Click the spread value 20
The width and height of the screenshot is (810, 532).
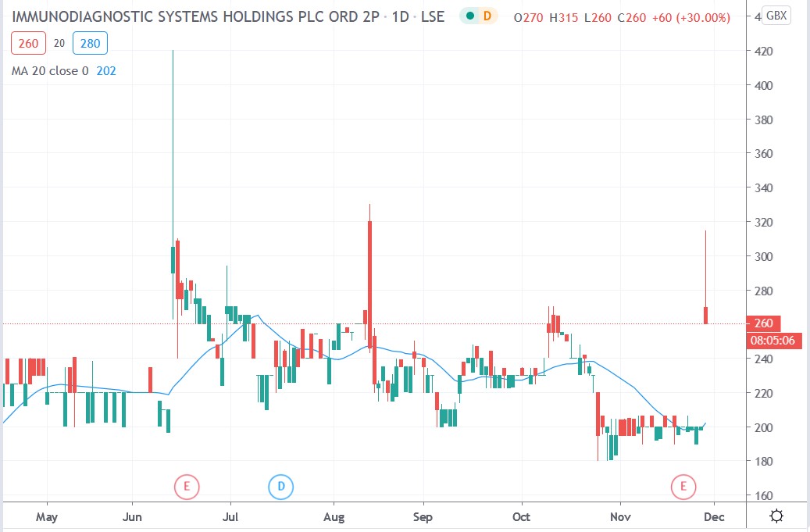tap(59, 44)
